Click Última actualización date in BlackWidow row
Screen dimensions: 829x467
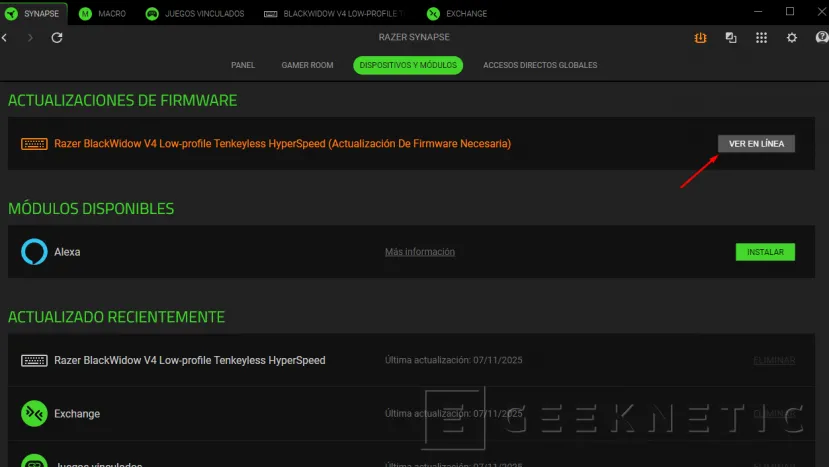[454, 360]
